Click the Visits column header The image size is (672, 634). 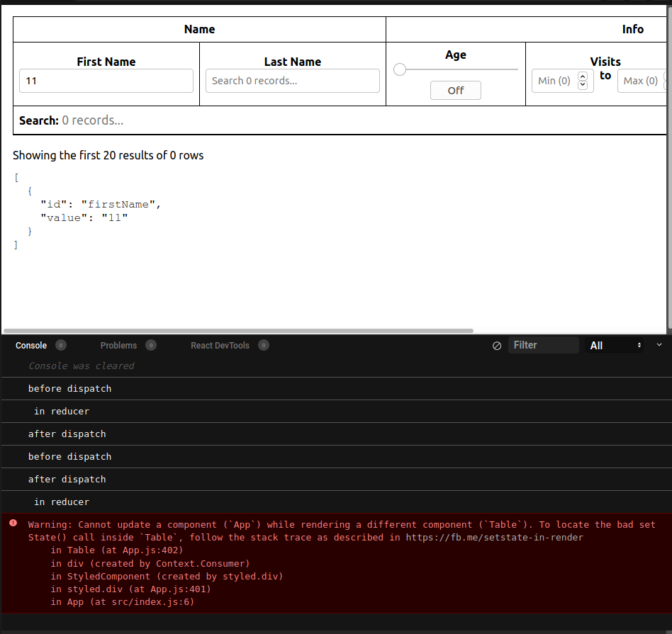tap(605, 62)
